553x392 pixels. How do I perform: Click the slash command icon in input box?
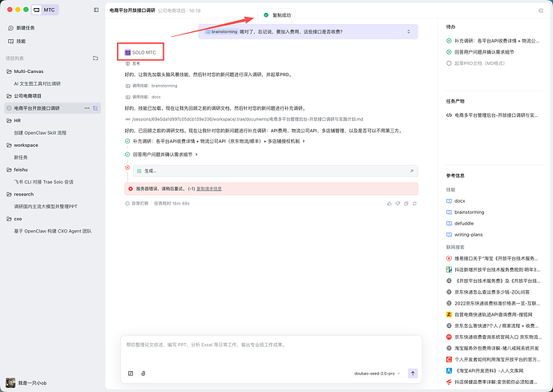131,374
